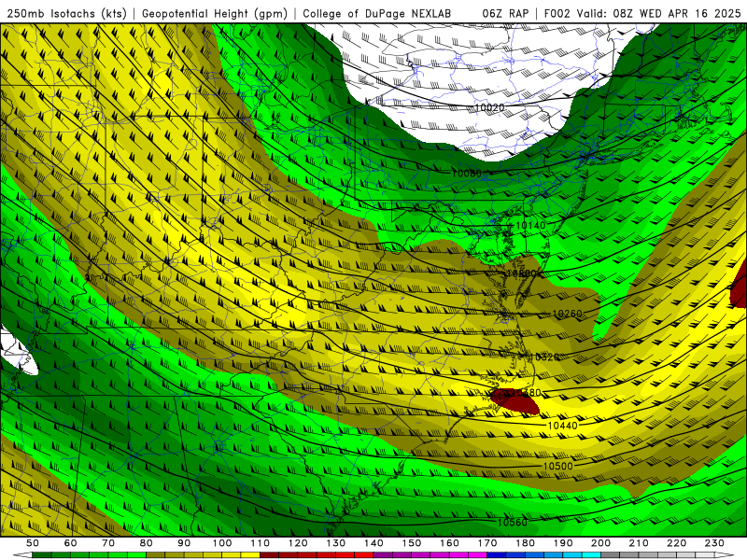Click the 100 value on the color scale
Image resolution: width=747 pixels, height=560 pixels.
[222, 543]
